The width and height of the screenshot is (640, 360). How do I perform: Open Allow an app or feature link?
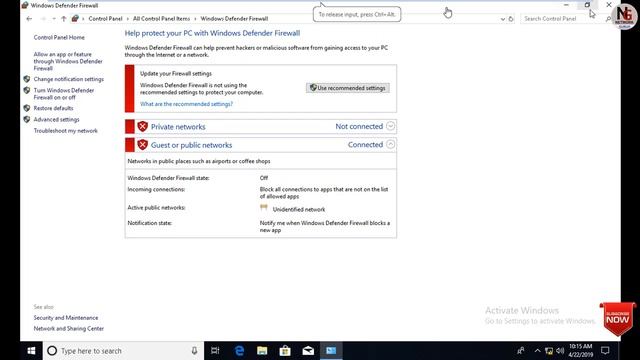(68, 61)
